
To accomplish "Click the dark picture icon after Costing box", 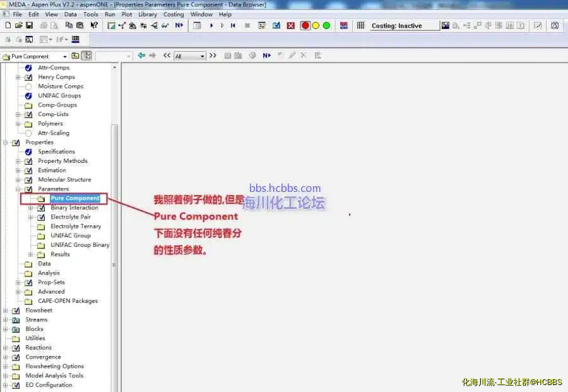I will coord(445,25).
